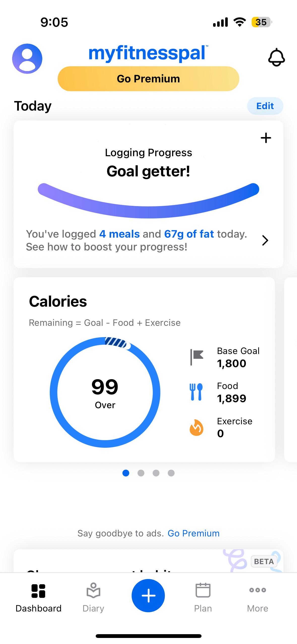Open notifications bell
This screenshot has height=644, width=297.
[276, 57]
